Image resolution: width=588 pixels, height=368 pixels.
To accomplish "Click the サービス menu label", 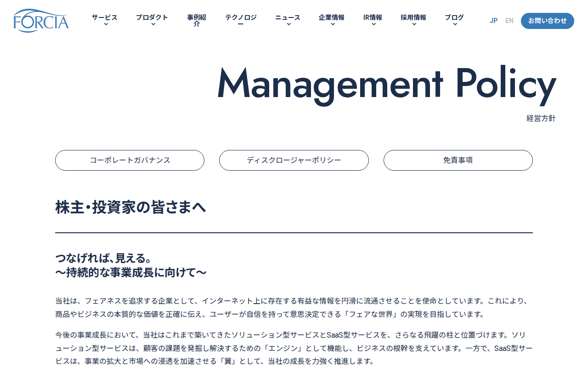I will [x=104, y=17].
